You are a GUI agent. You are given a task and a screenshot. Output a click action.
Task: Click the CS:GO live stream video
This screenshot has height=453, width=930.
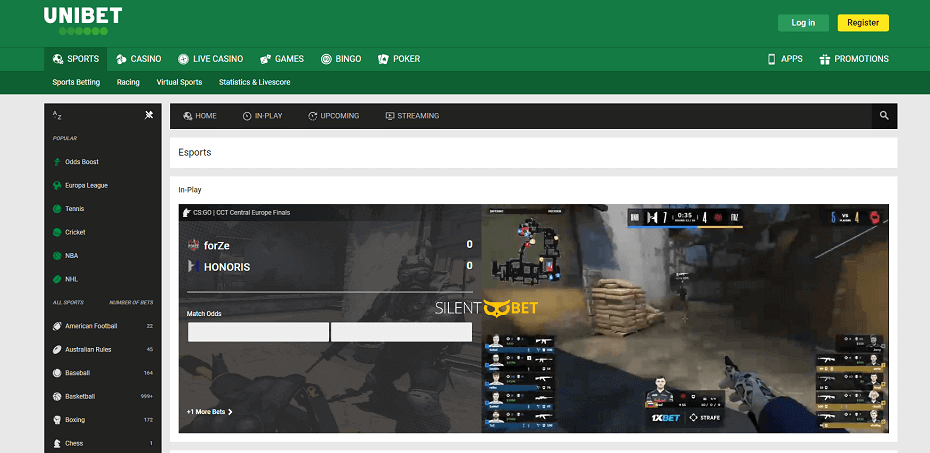(x=685, y=318)
